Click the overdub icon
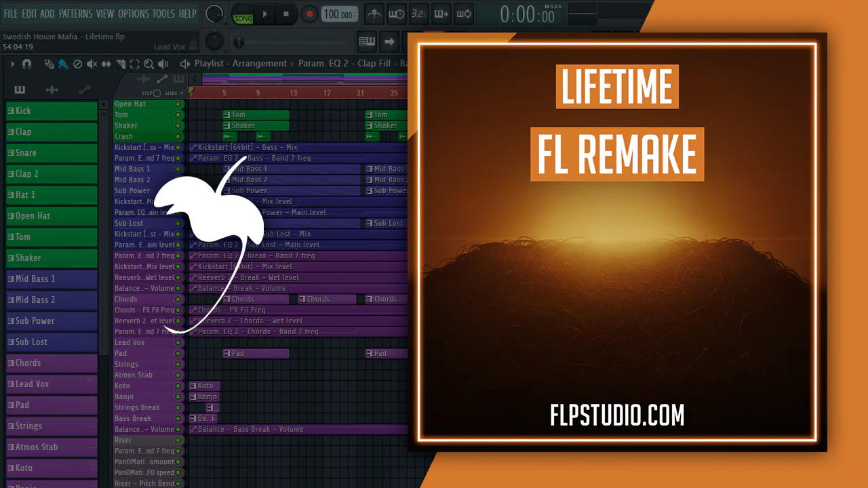The width and height of the screenshot is (868, 488). pyautogui.click(x=441, y=14)
